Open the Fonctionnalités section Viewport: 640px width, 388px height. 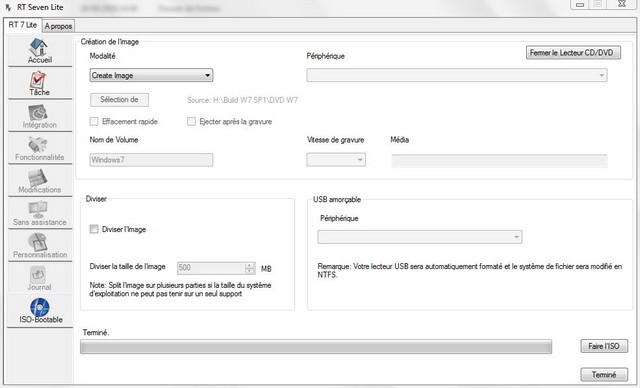(x=40, y=149)
